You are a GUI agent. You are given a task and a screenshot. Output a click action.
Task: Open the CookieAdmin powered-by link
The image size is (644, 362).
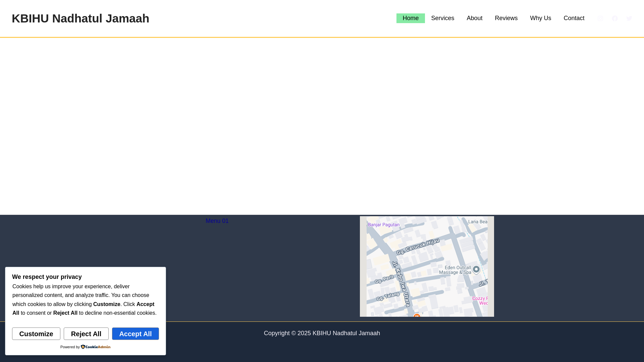[96, 347]
